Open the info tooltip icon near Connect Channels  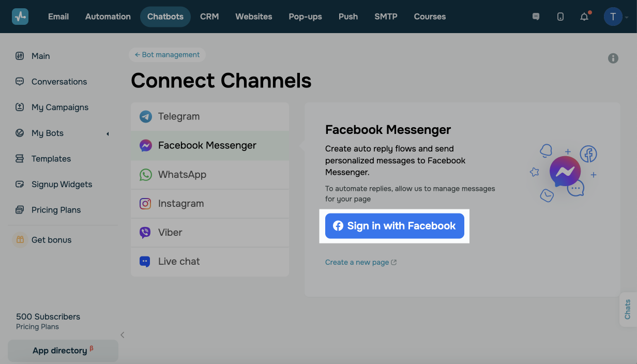(x=613, y=58)
